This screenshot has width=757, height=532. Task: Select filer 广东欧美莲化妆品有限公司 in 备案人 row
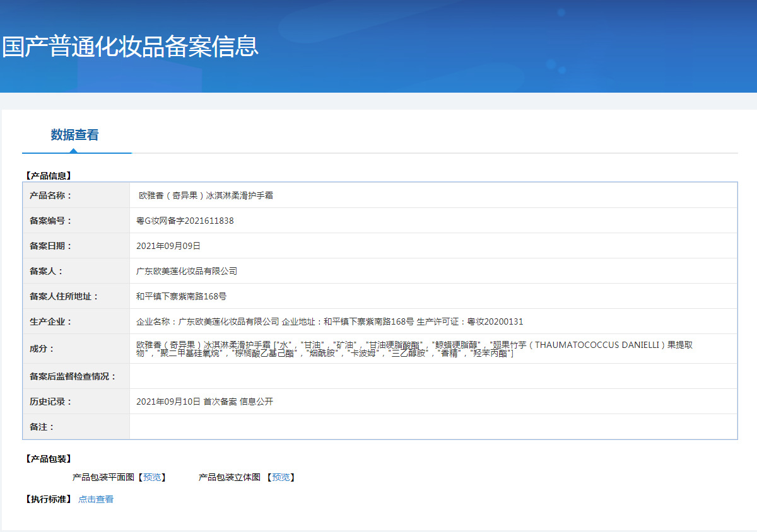(187, 271)
